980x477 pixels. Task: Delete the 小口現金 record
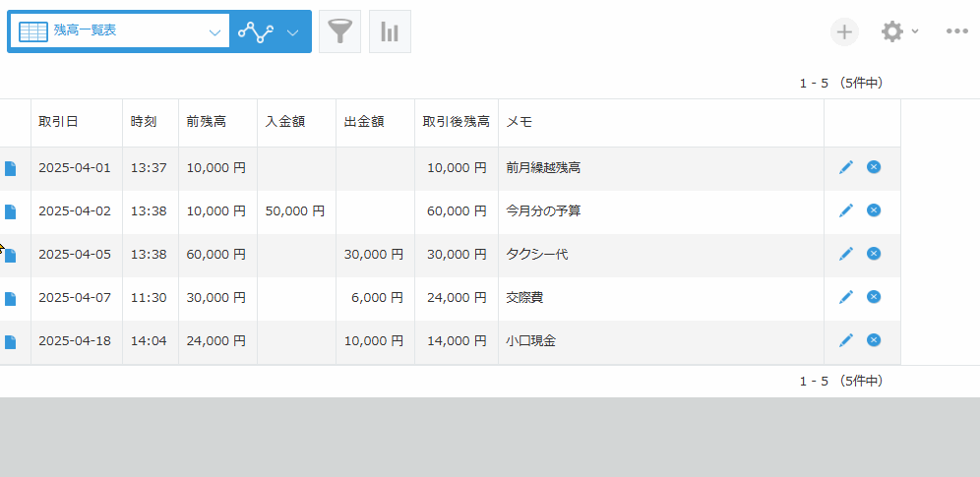(x=874, y=340)
